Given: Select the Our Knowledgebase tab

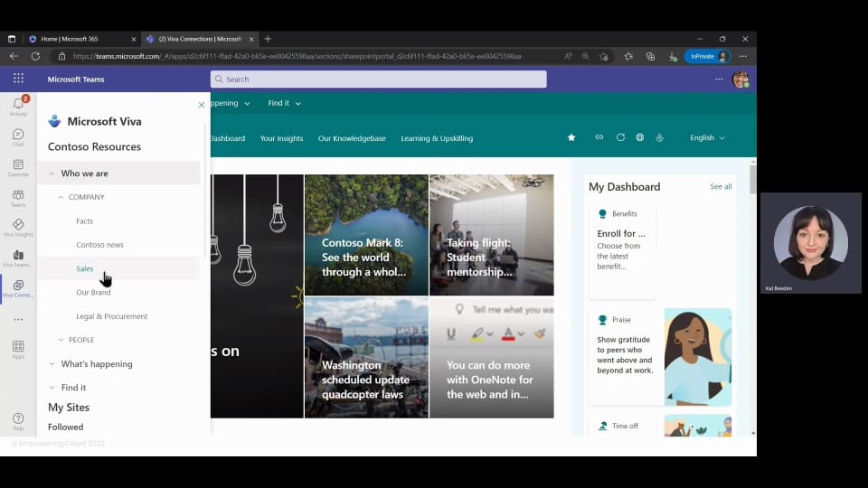Looking at the screenshot, I should (x=352, y=138).
